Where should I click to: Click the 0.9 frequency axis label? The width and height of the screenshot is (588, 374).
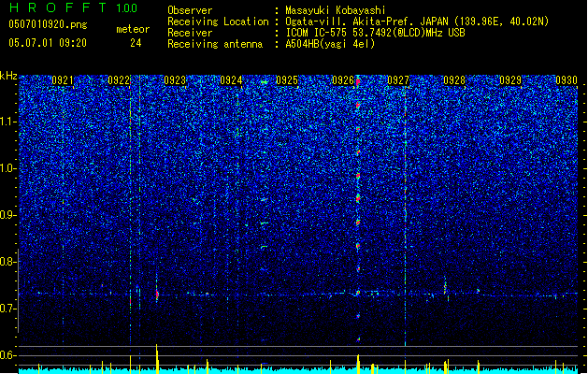pos(7,215)
